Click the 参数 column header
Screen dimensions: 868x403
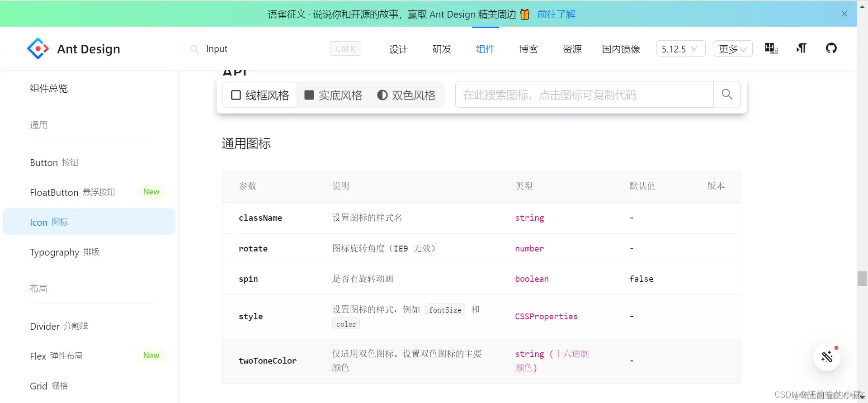point(248,186)
